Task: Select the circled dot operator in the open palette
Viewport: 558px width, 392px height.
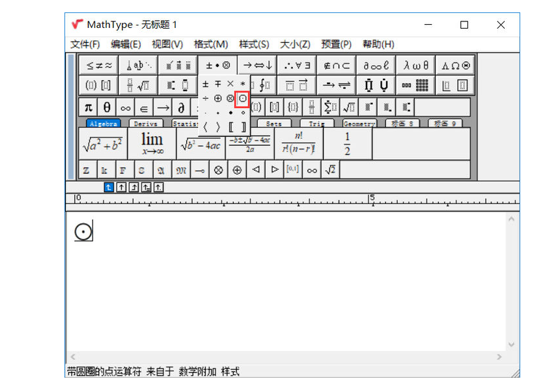Action: (243, 98)
